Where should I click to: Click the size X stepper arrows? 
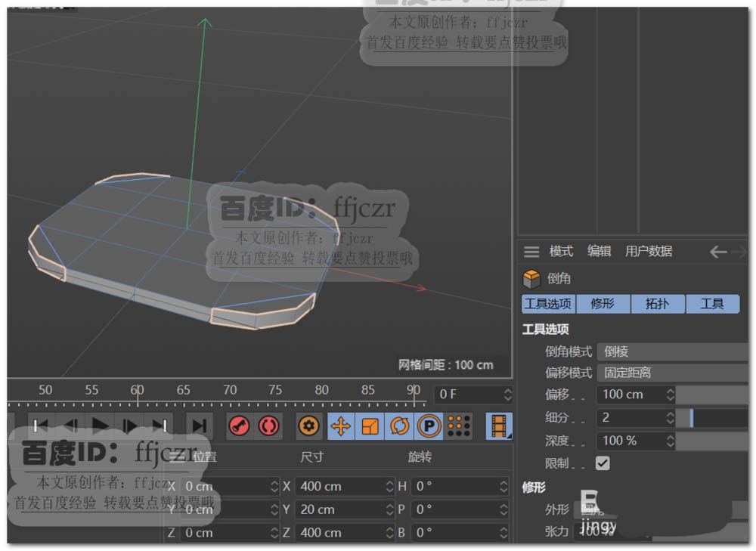(x=389, y=487)
